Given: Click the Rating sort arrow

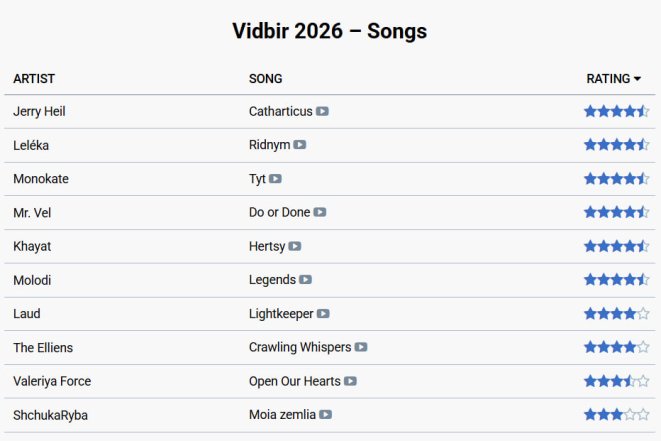Looking at the screenshot, I should tap(638, 79).
